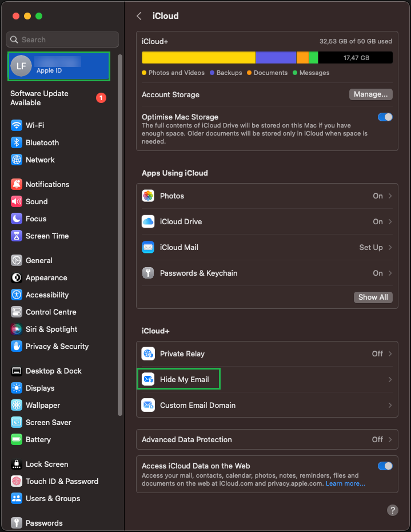Click the Photos app icon

pos(148,196)
